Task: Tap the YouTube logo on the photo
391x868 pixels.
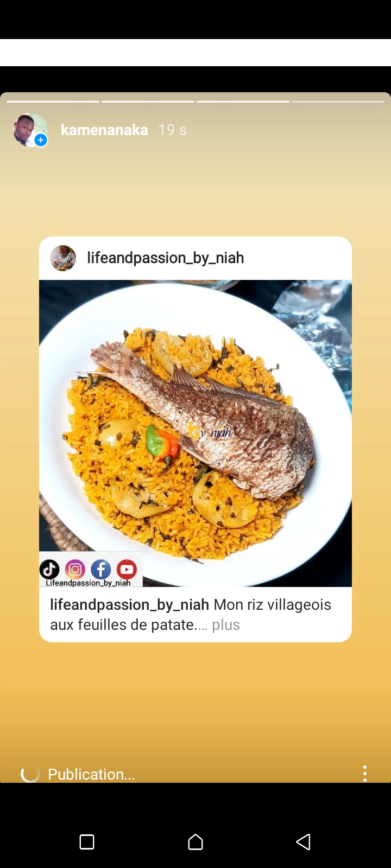Action: 127,570
